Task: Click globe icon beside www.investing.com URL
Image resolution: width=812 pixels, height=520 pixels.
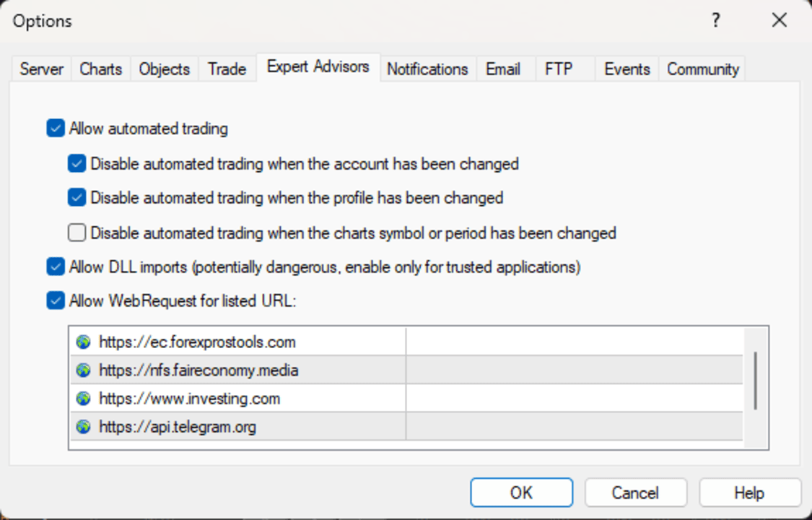Action: pos(84,399)
